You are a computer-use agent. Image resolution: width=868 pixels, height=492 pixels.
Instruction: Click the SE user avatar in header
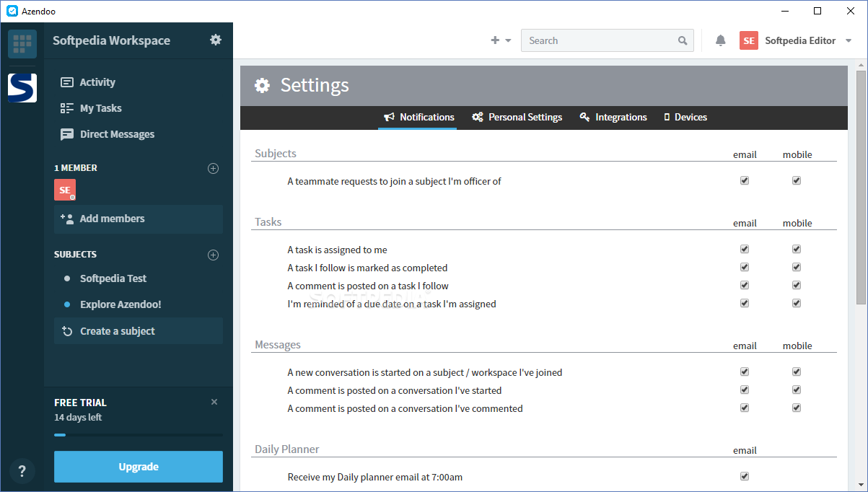[749, 40]
